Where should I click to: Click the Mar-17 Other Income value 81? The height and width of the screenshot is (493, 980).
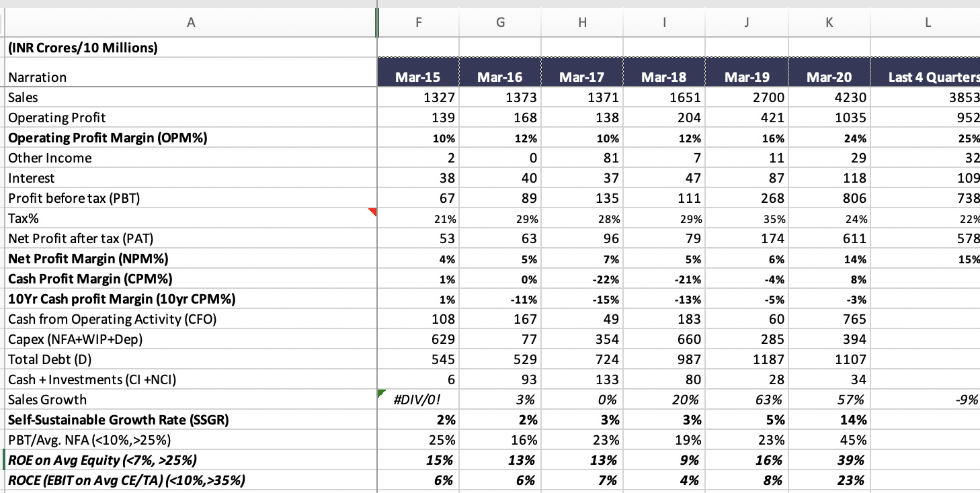point(582,158)
